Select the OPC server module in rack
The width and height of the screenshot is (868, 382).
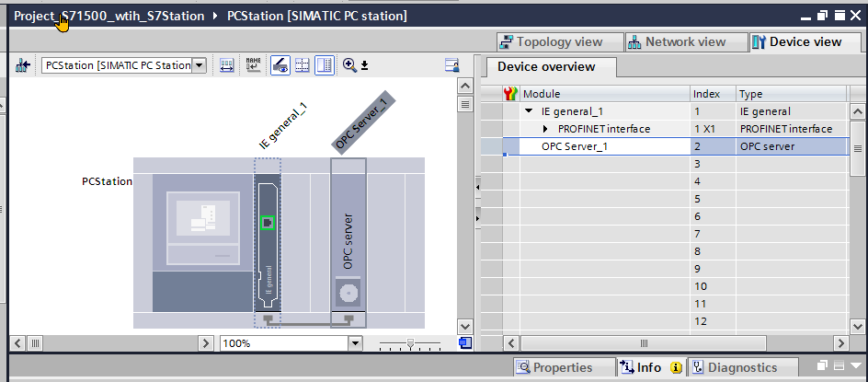pos(348,243)
